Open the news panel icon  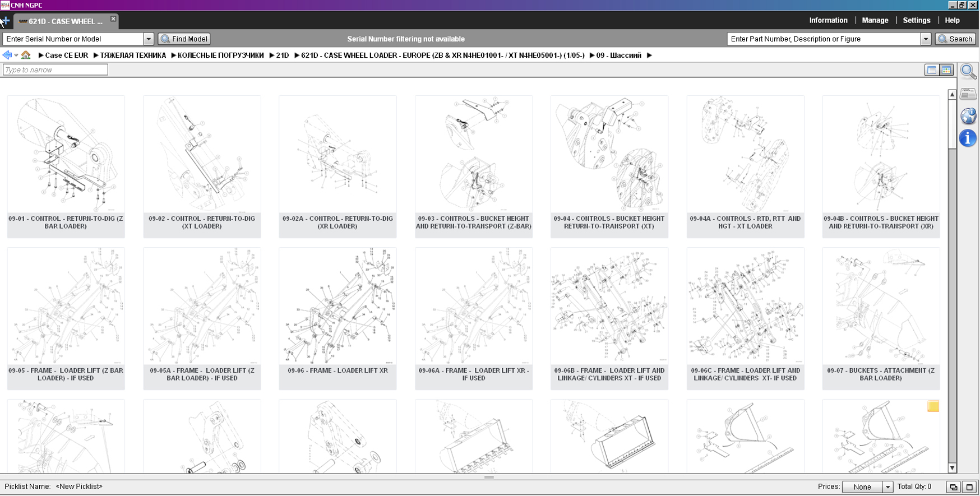click(x=968, y=94)
